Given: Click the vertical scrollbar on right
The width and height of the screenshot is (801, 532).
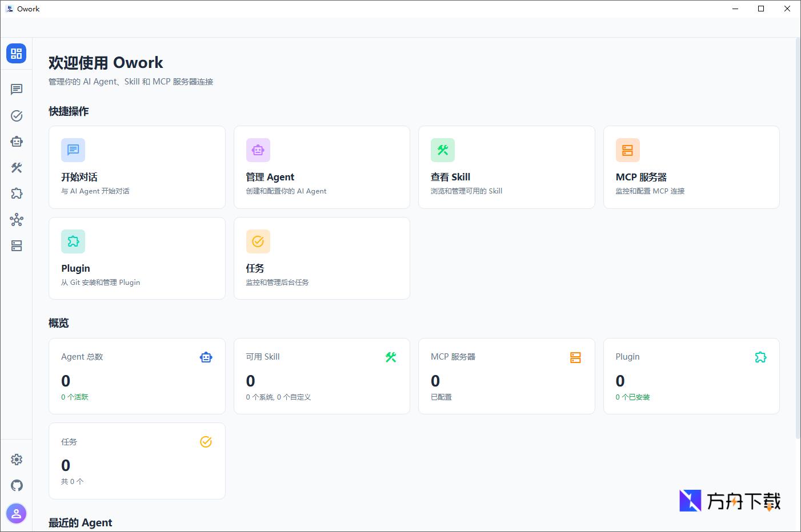Looking at the screenshot, I should pyautogui.click(x=798, y=239).
